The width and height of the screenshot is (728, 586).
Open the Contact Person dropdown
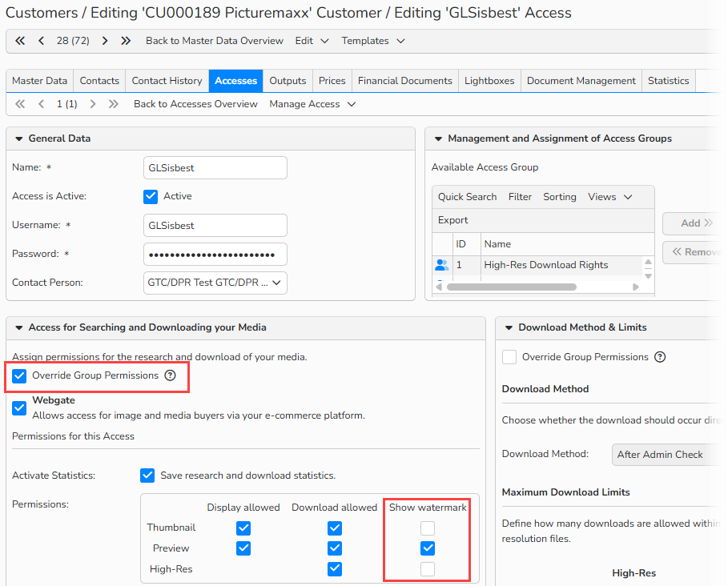215,283
